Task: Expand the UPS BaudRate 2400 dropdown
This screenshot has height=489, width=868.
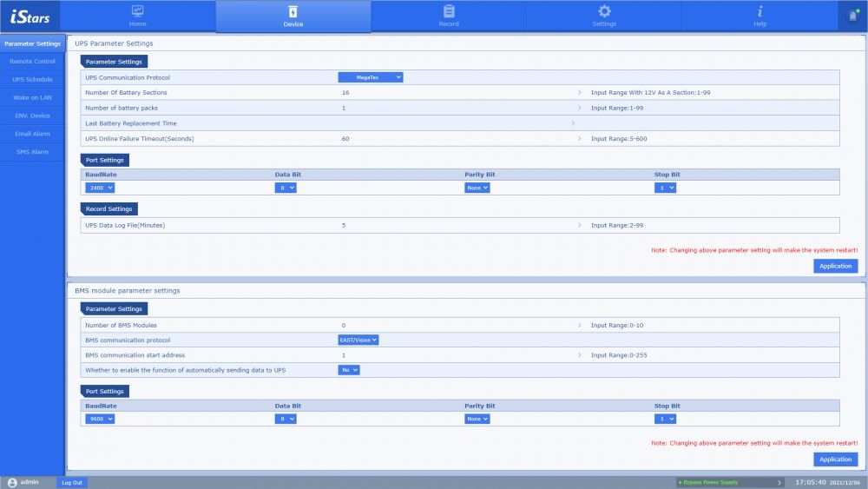Action: pyautogui.click(x=100, y=188)
